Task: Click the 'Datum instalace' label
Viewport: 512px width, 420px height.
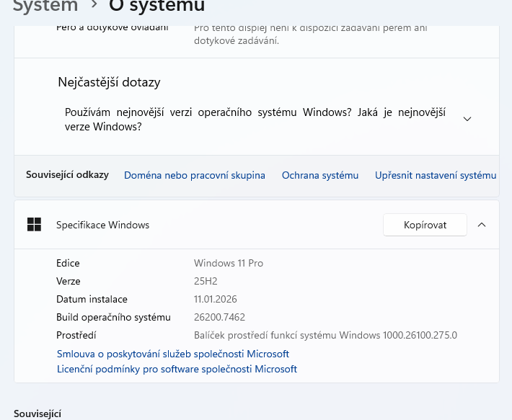Action: (92, 299)
